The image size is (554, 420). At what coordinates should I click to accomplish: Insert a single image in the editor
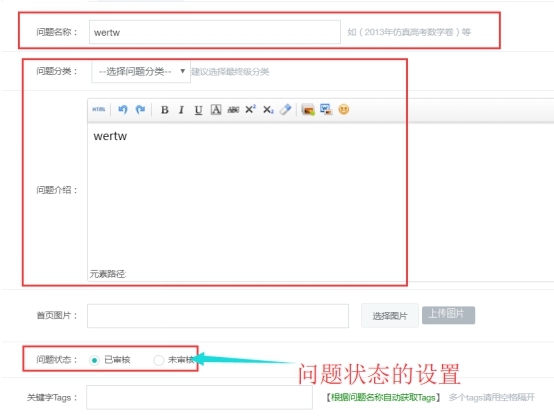[x=308, y=110]
